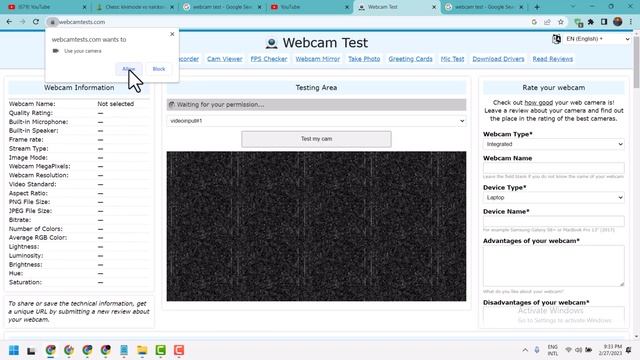Image resolution: width=640 pixels, height=360 pixels.
Task: Click the Disadvantages of your webcam textarea
Action: [x=553, y=316]
